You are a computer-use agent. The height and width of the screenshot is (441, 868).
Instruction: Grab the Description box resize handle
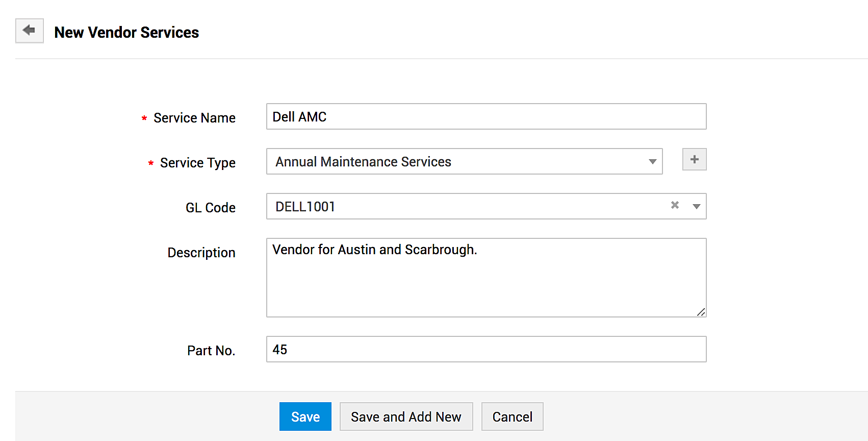pyautogui.click(x=701, y=312)
